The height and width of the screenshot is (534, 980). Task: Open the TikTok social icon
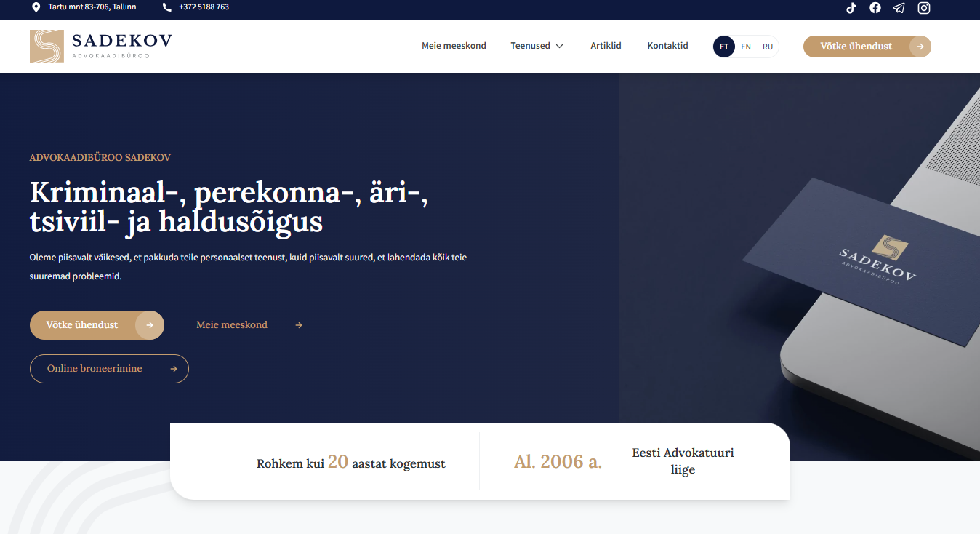click(851, 8)
